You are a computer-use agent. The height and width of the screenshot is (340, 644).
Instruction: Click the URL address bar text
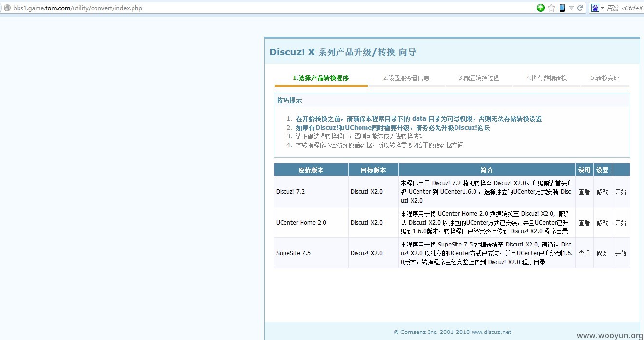(78, 8)
